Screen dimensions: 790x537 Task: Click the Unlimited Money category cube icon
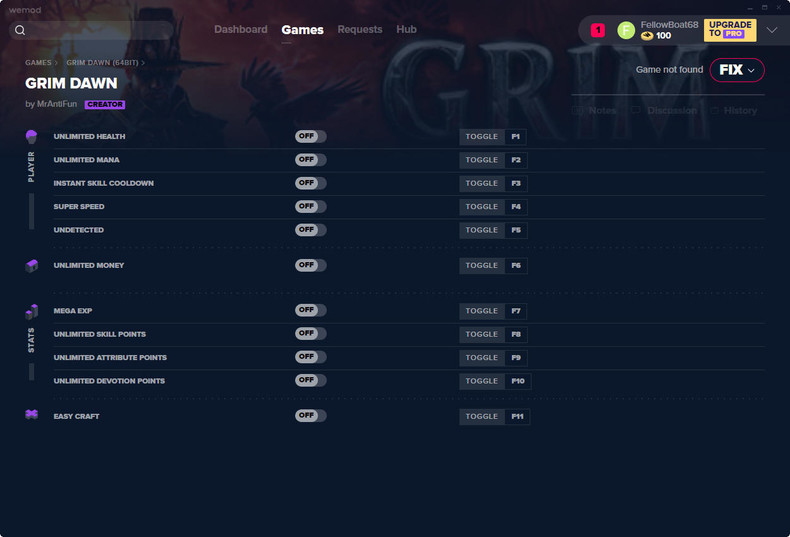click(31, 265)
